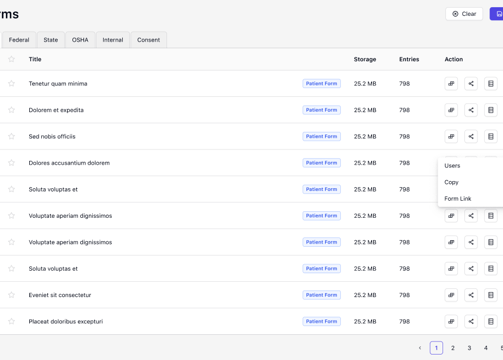Share the Eveniet sit consectetur form

click(471, 295)
